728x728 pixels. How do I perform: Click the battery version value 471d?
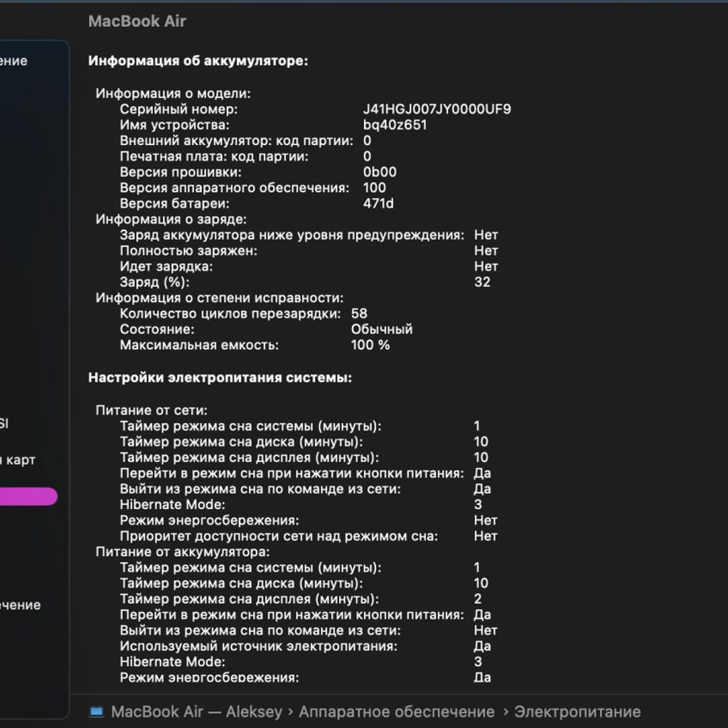[x=378, y=203]
